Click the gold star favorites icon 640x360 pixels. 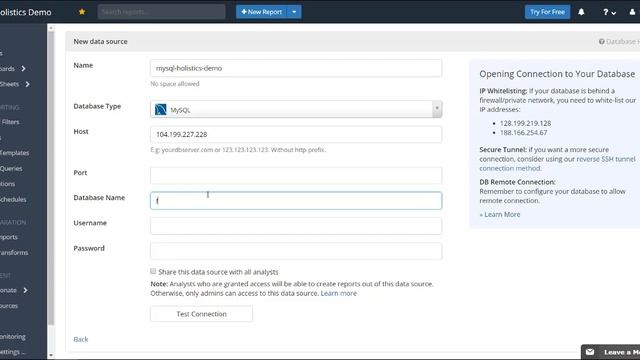pyautogui.click(x=82, y=12)
